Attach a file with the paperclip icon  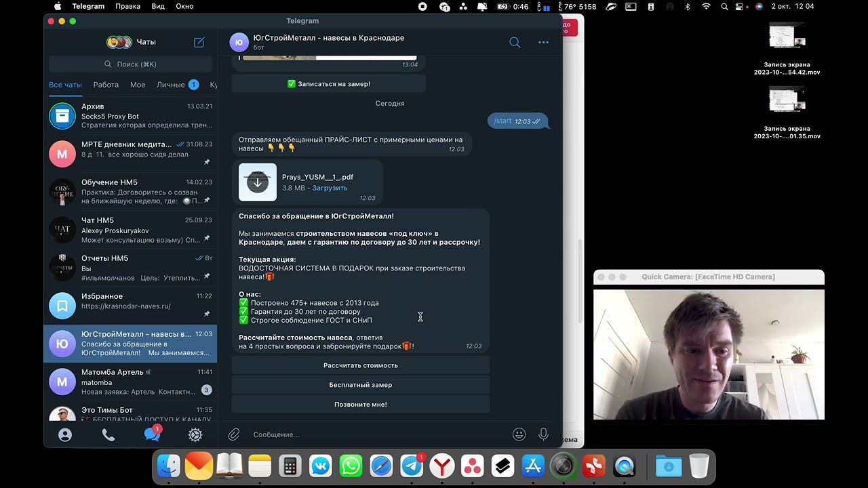(234, 434)
